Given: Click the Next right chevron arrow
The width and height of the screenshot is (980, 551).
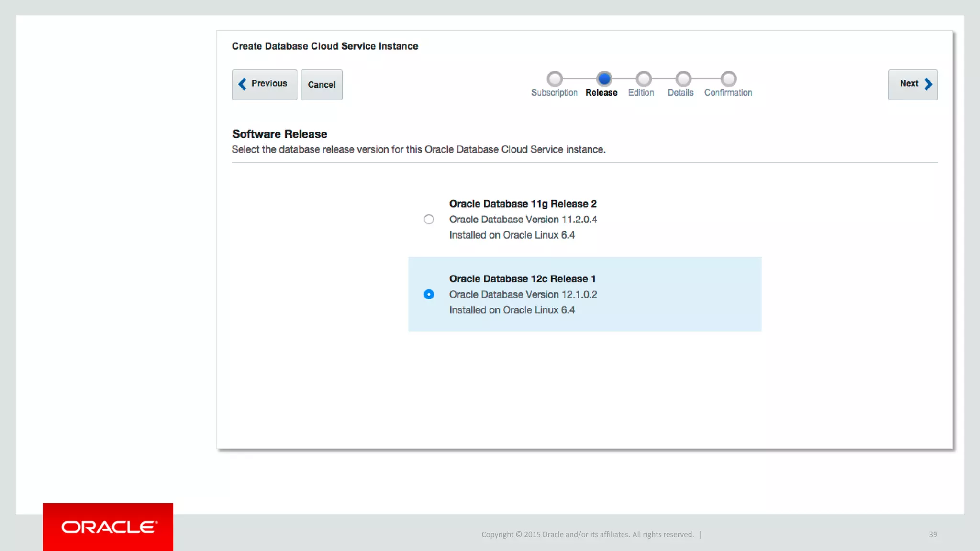Looking at the screenshot, I should (x=928, y=84).
